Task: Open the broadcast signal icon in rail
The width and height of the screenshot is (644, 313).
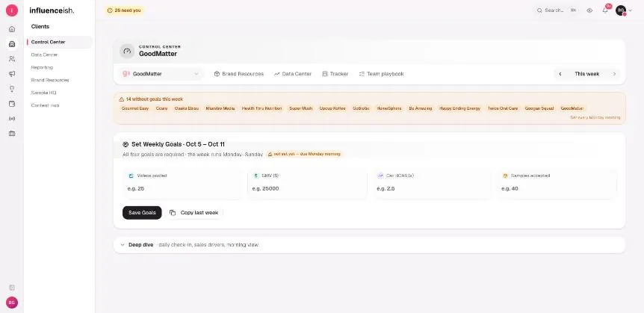Action: click(12, 119)
